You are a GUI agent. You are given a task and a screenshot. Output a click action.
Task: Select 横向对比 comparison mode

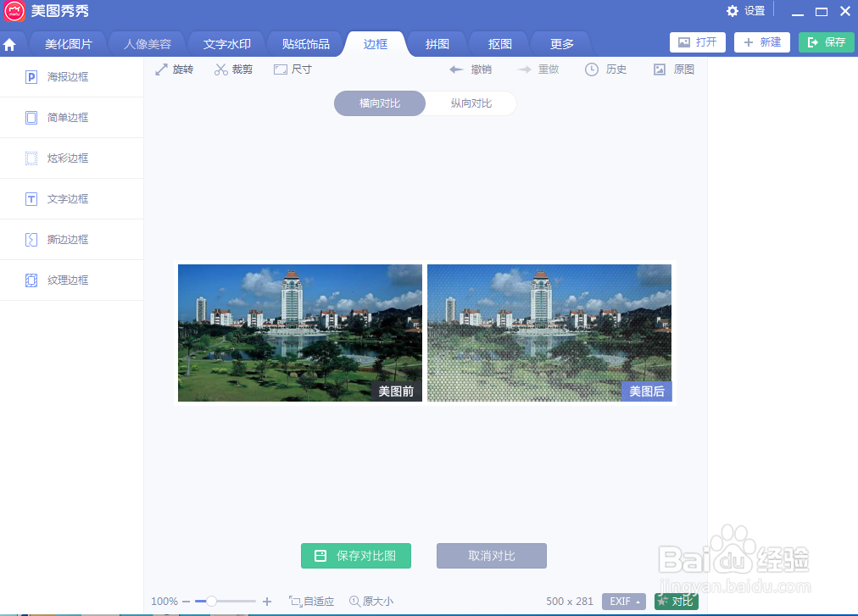pyautogui.click(x=380, y=103)
